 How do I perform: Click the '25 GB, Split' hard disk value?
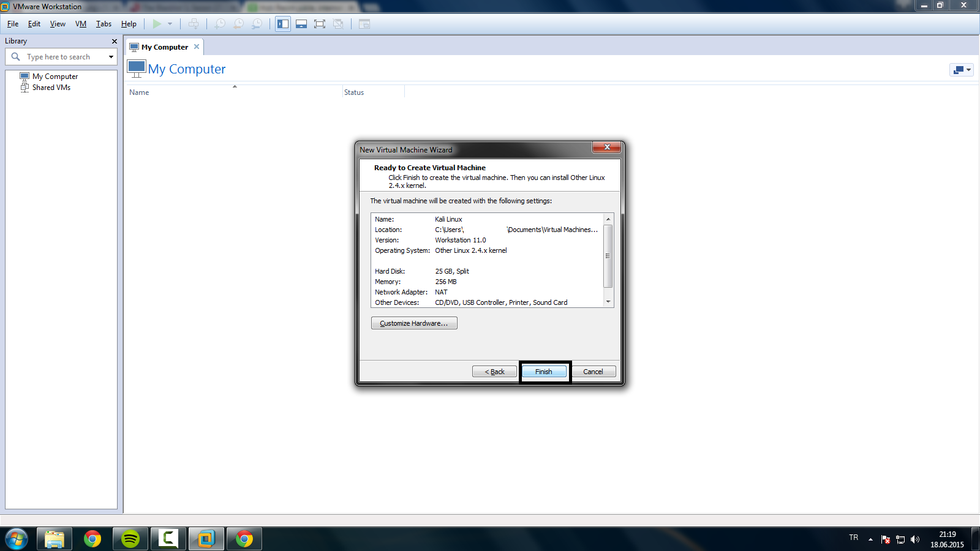[x=452, y=271]
